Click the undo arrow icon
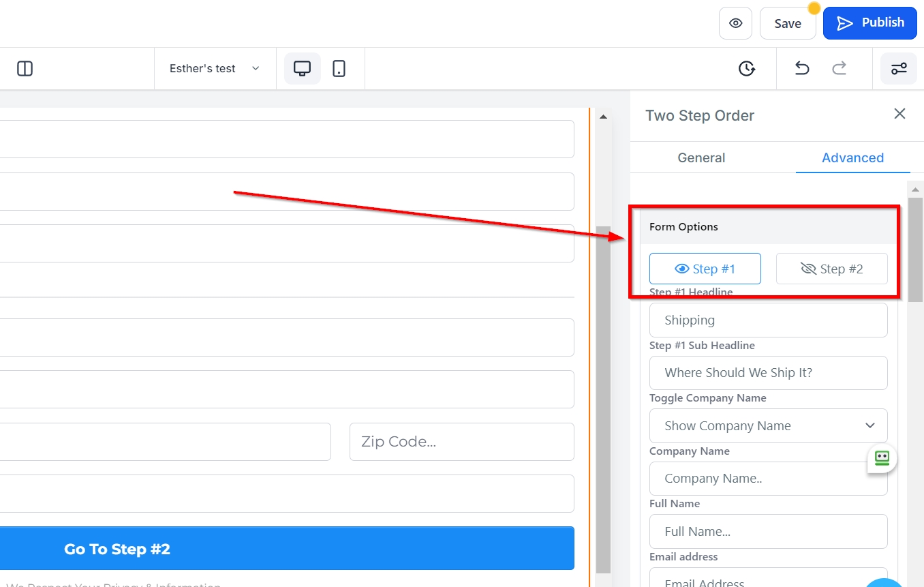The height and width of the screenshot is (587, 924). (802, 68)
